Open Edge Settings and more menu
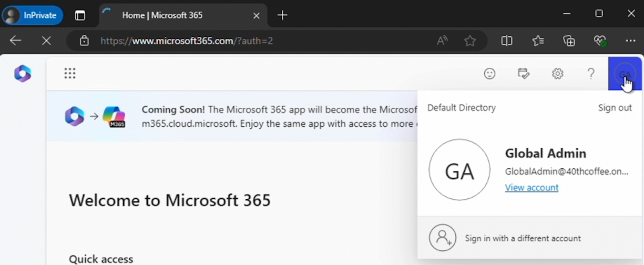644x265 pixels. [x=631, y=40]
